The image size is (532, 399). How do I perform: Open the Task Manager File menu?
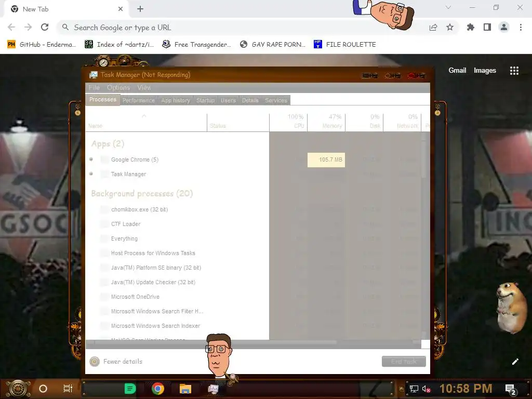(x=94, y=87)
